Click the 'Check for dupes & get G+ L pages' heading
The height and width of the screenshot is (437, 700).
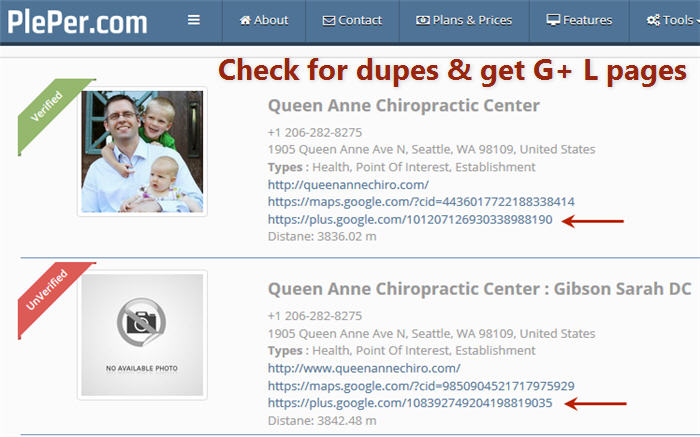(452, 71)
